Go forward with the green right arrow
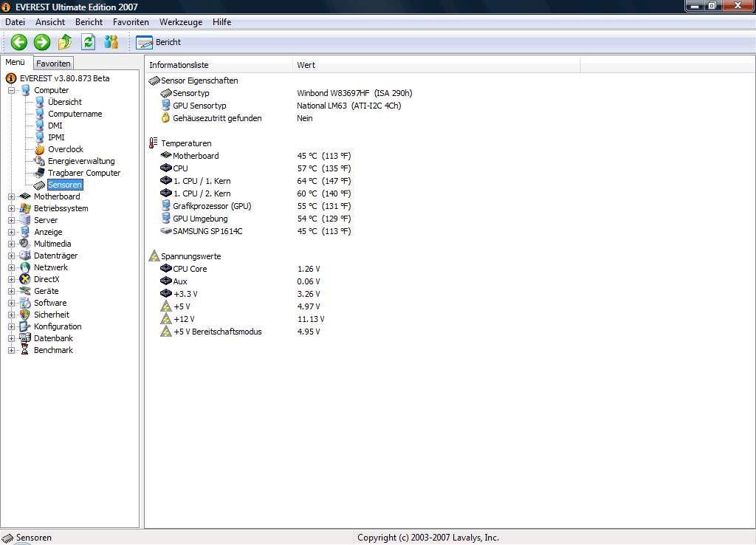 coord(42,42)
